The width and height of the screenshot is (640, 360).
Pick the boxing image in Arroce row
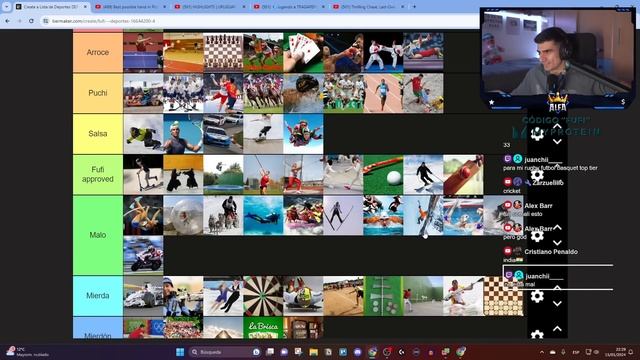(x=343, y=53)
